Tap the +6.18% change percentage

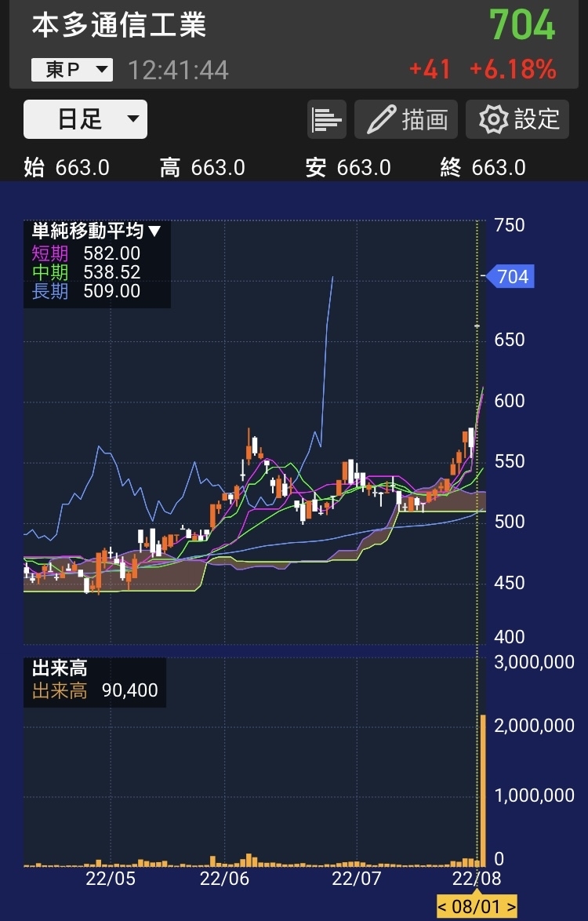coord(513,70)
